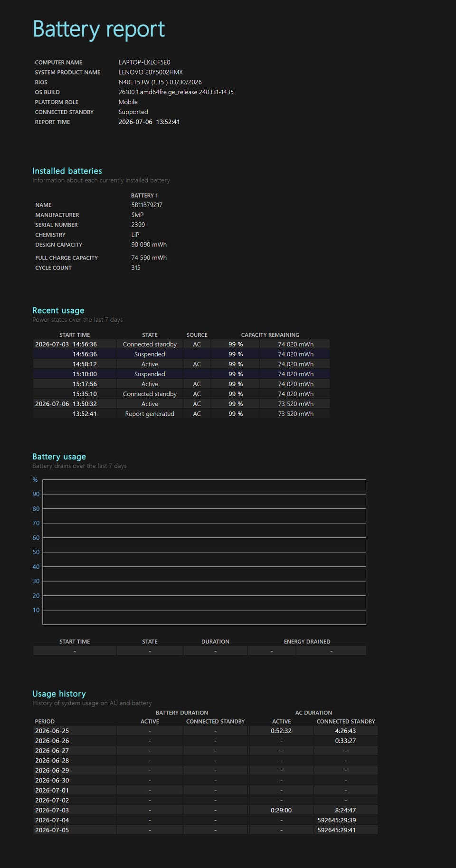
Task: Click AC active duration 0:52:32
Action: pyautogui.click(x=281, y=731)
